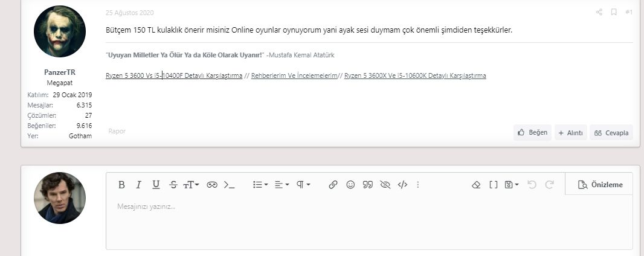Open the Ryzen 5 3600X Ve i5-10600K link
The width and height of the screenshot is (644, 256).
tap(415, 75)
